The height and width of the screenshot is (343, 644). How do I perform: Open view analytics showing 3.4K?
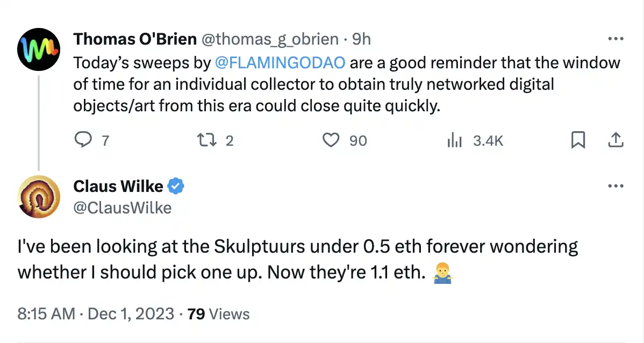(455, 140)
